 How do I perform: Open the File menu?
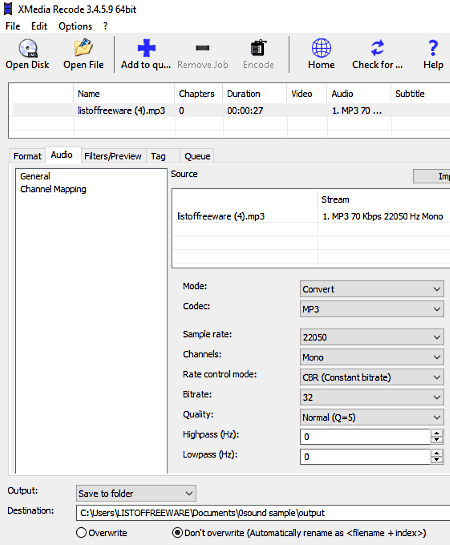pos(13,26)
